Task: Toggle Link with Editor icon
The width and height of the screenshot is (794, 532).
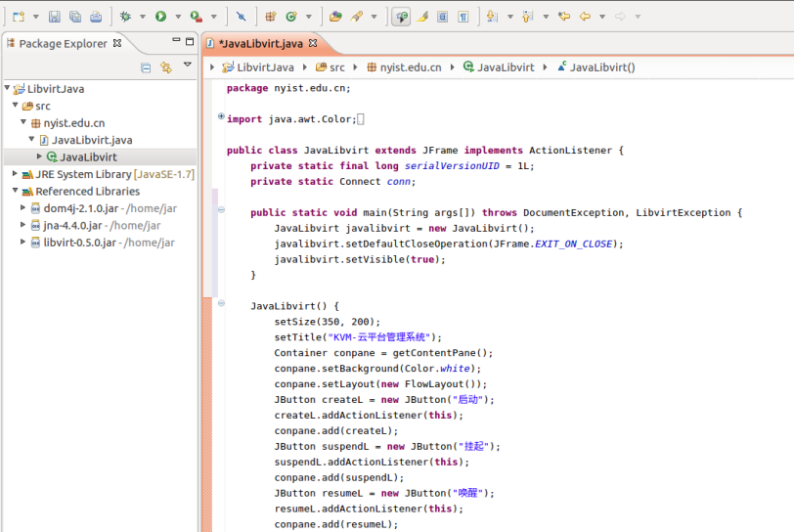Action: (166, 67)
